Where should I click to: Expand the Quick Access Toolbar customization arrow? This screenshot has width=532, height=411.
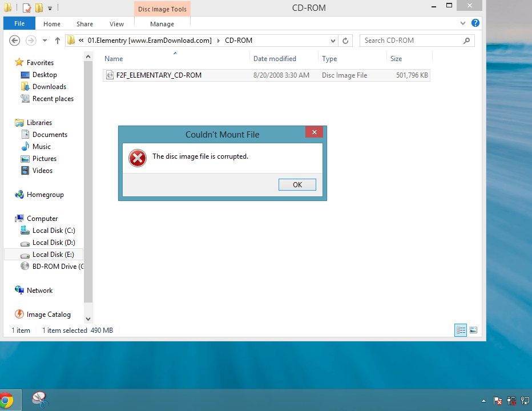pyautogui.click(x=49, y=7)
